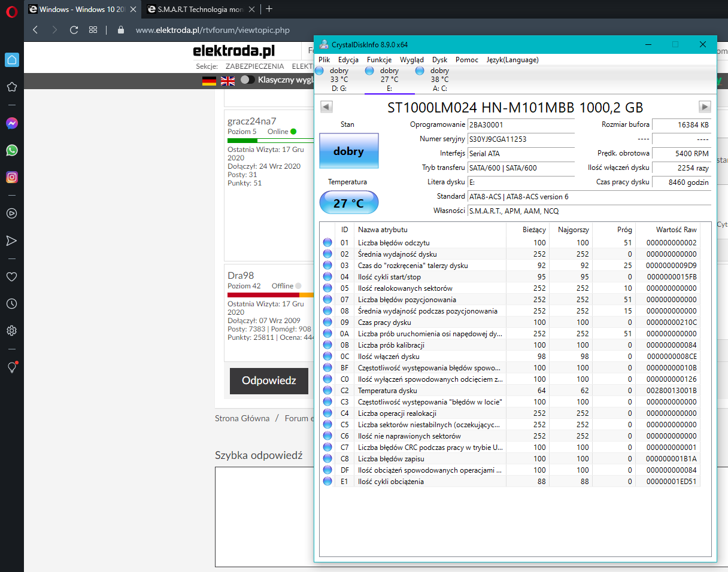728x572 pixels.
Task: Open Opera settings gear in sidebar
Action: [x=11, y=331]
